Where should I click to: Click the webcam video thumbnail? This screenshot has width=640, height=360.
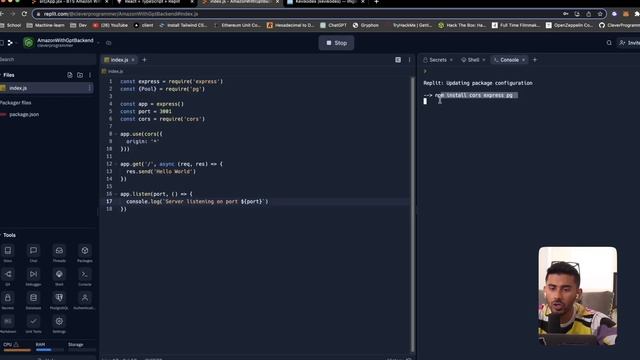click(x=578, y=296)
